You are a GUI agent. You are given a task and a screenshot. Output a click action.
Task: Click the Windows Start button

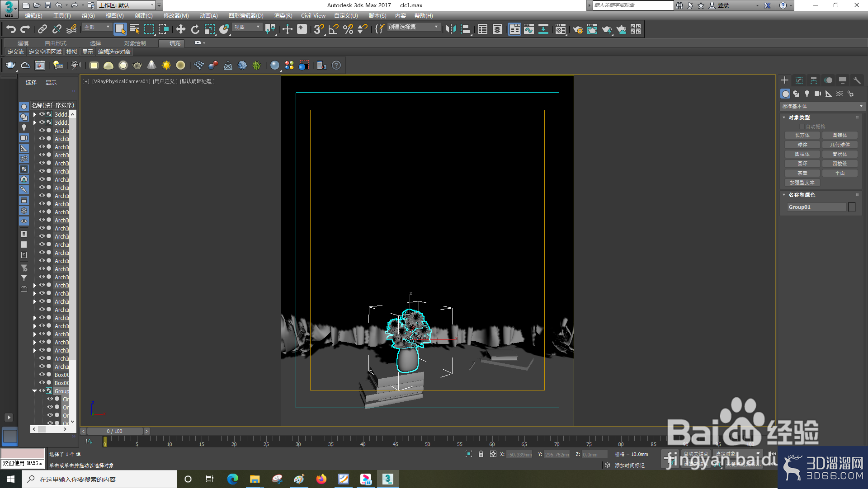pos(11,479)
